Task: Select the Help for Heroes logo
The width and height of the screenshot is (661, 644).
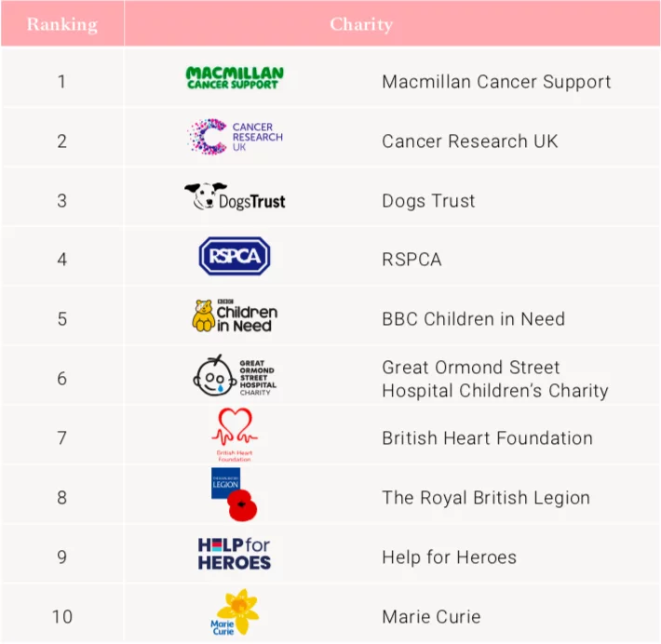Action: point(235,554)
